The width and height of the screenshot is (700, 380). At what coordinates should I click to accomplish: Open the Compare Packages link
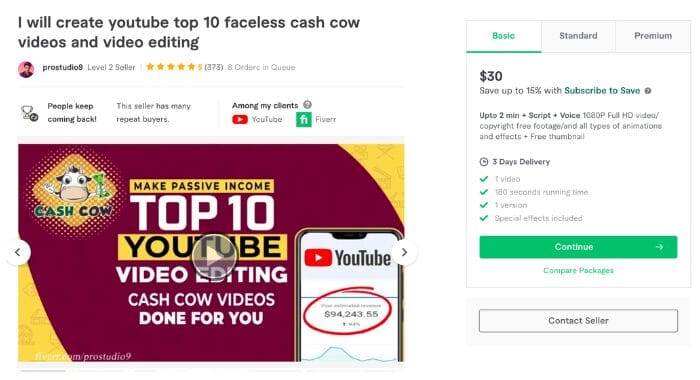[x=578, y=271]
